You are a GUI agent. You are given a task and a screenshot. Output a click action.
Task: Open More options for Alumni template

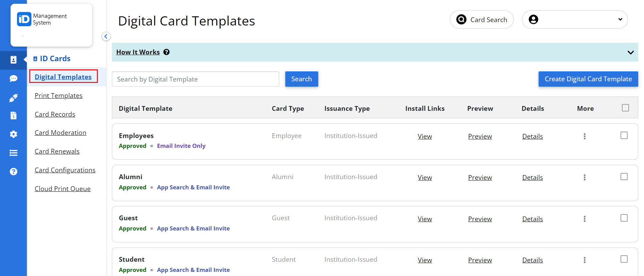(x=584, y=177)
